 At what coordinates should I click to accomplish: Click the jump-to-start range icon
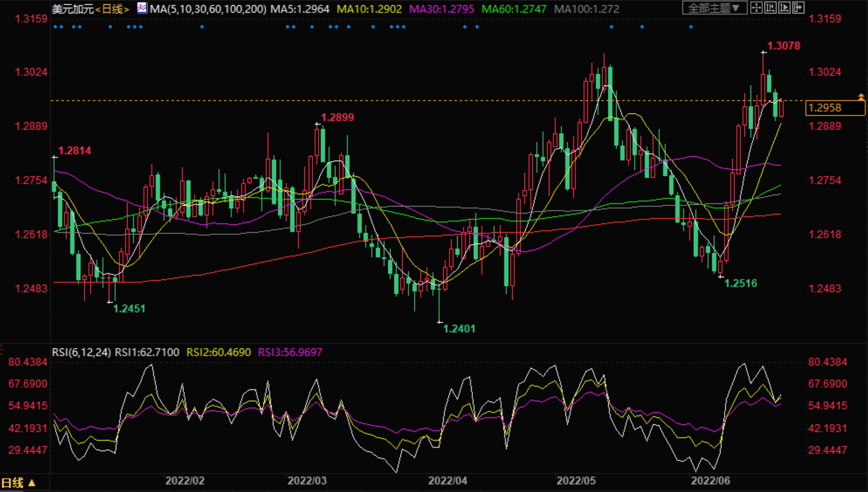[x=770, y=8]
